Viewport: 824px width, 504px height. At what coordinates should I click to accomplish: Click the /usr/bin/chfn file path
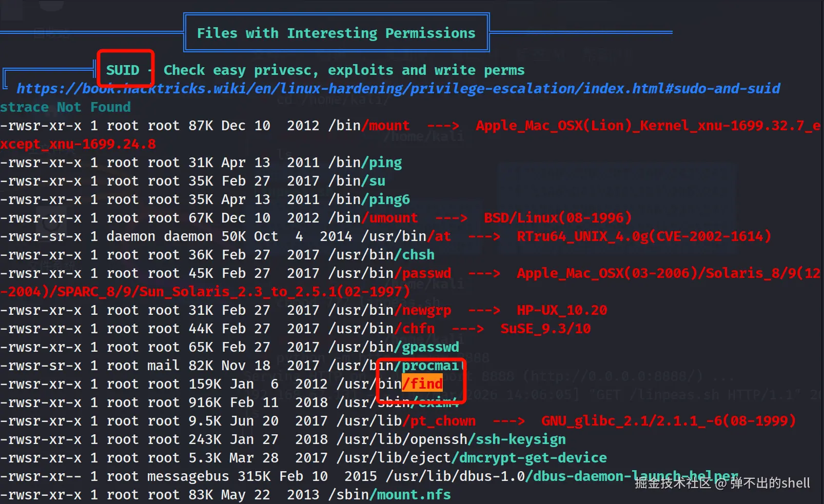(x=381, y=329)
